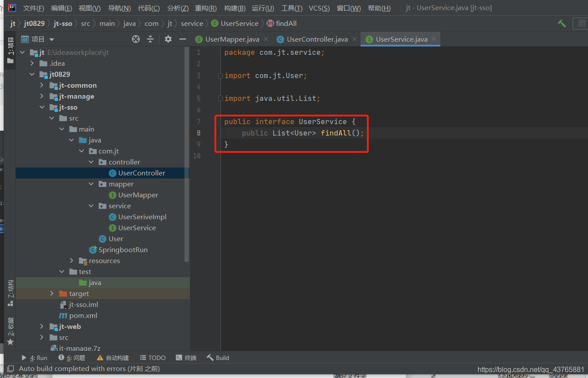Image resolution: width=588 pixels, height=378 pixels.
Task: Expand the jt-web module
Action: pyautogui.click(x=42, y=326)
